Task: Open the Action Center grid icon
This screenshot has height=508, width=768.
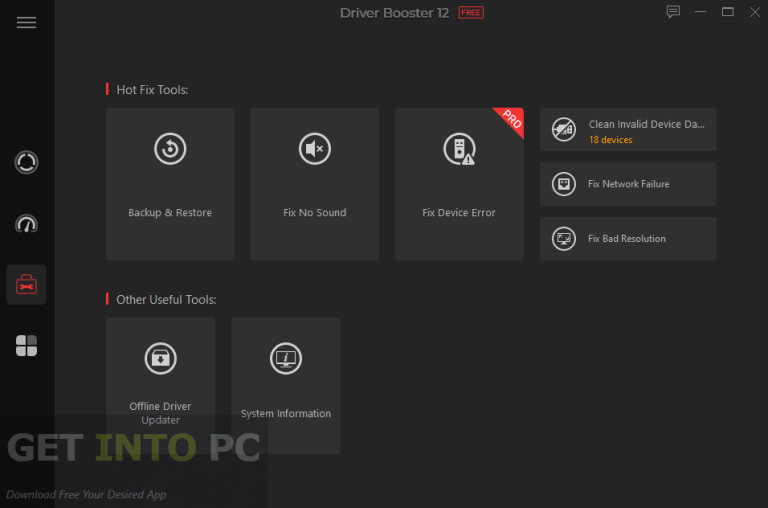Action: pyautogui.click(x=26, y=346)
